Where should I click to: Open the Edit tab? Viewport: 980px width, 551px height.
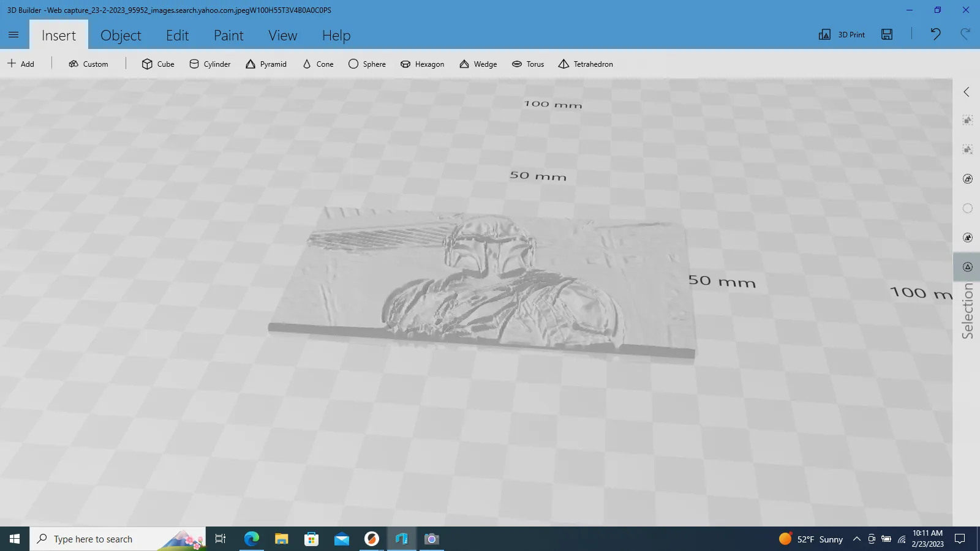pyautogui.click(x=177, y=35)
